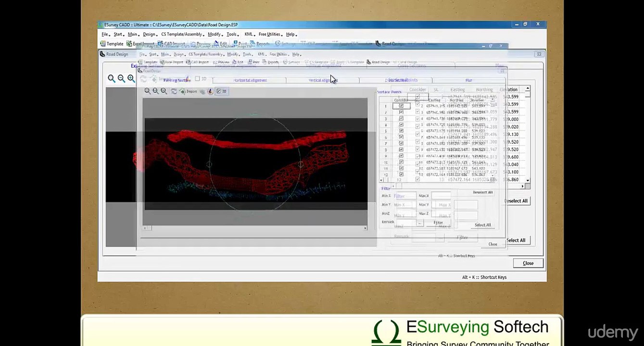Click the CAD Import toolbar button

[172, 44]
